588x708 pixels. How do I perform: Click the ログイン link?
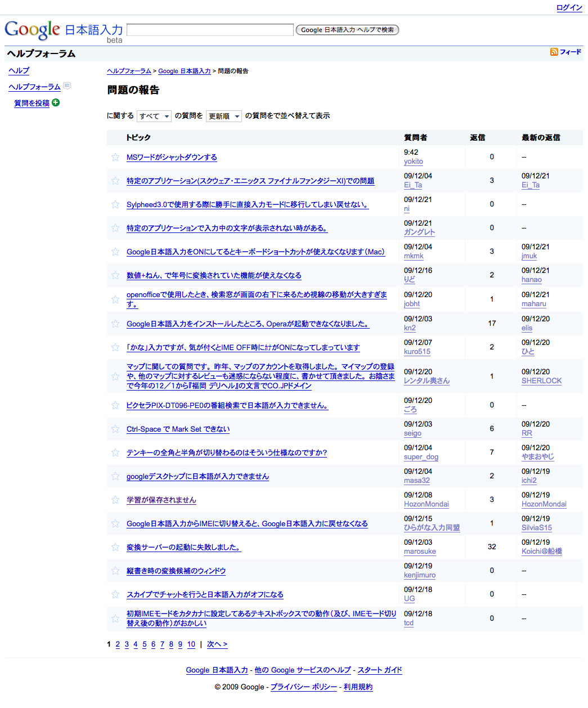pos(569,7)
